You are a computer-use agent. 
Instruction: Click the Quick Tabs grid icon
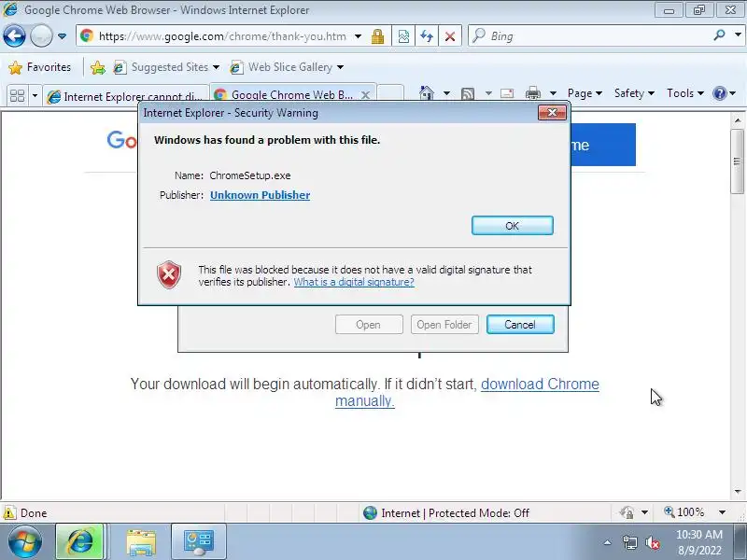pyautogui.click(x=17, y=96)
